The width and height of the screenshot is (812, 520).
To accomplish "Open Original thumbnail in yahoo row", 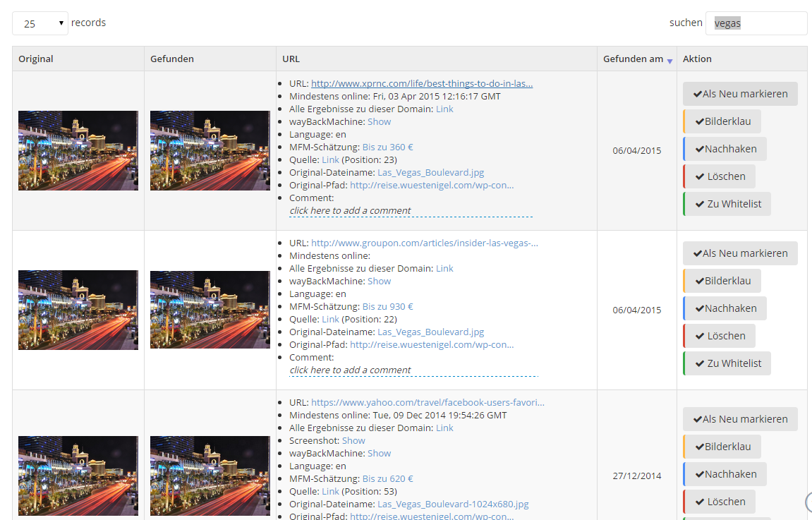I will click(78, 476).
